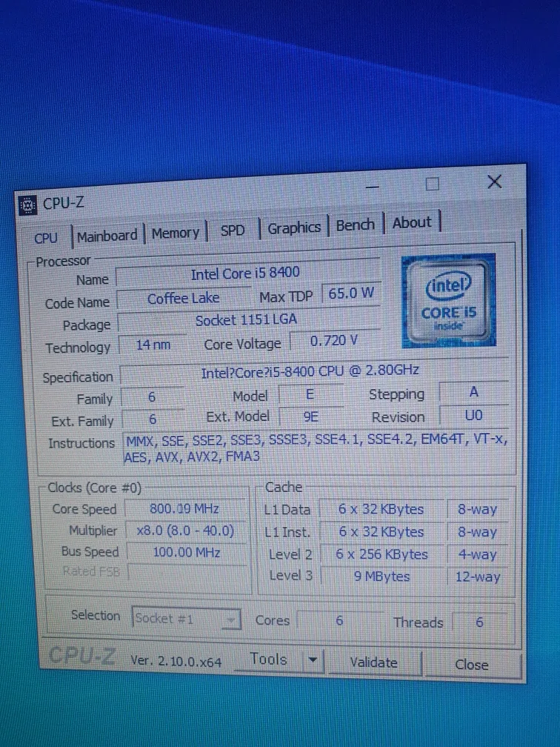
Task: Click the Model value E
Action: [x=310, y=394]
